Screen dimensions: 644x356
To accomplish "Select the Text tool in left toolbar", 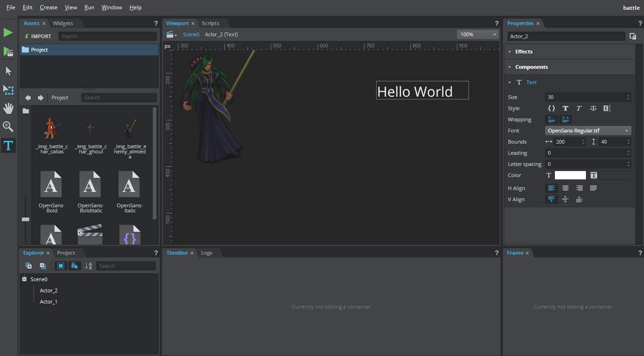I will coord(8,146).
